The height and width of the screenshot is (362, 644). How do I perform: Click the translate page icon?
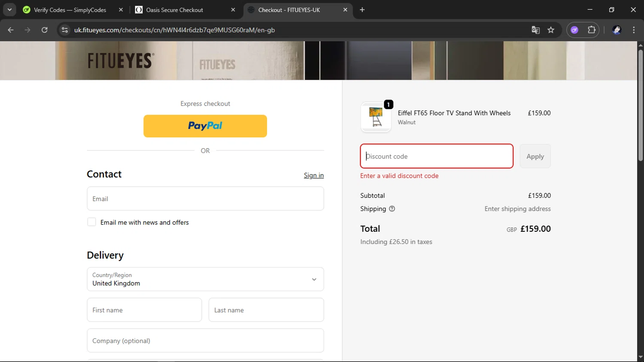[535, 30]
